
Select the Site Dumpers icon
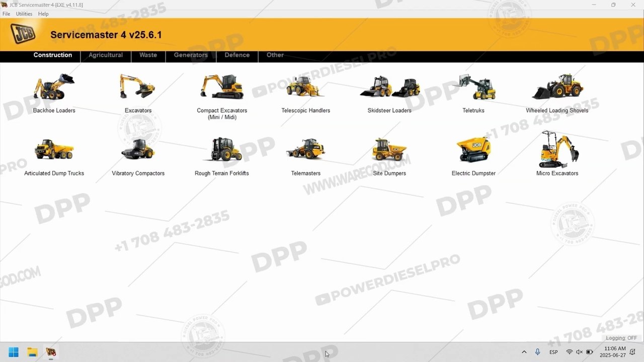[x=389, y=149]
